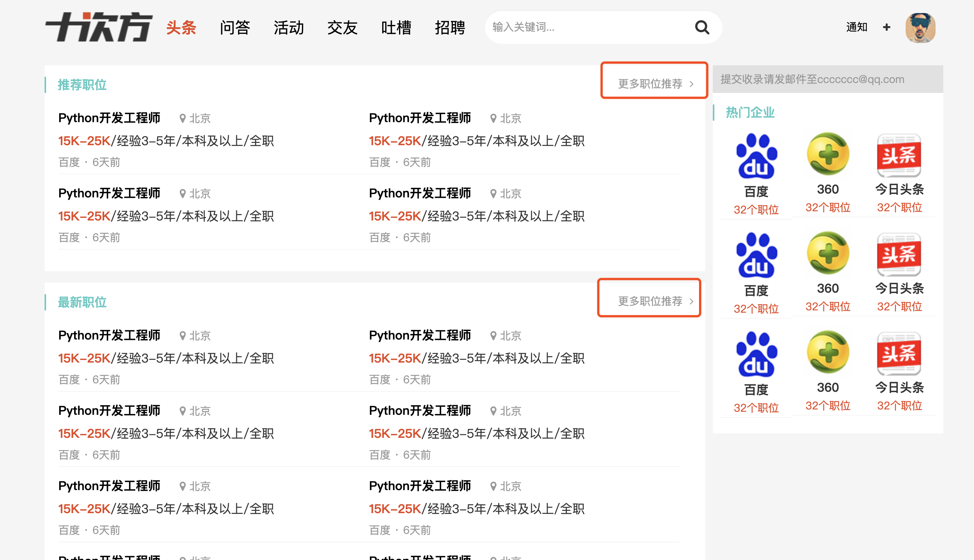974x560 pixels.
Task: Click the 百度 company name in the third row
Action: pyautogui.click(x=756, y=389)
